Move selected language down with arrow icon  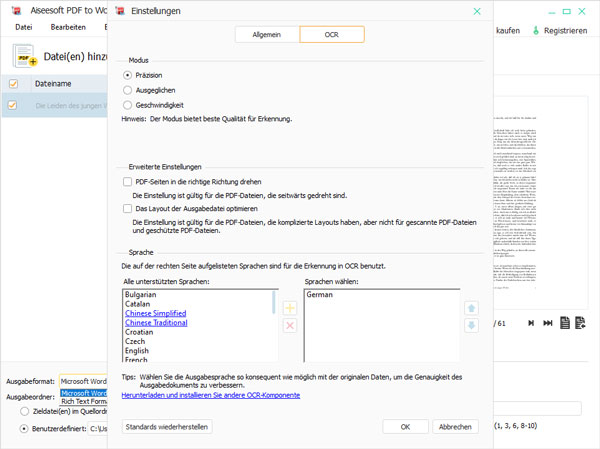click(471, 326)
